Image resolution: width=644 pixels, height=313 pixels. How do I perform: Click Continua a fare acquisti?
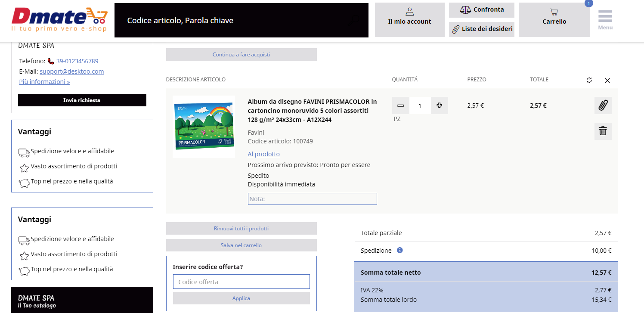(241, 55)
